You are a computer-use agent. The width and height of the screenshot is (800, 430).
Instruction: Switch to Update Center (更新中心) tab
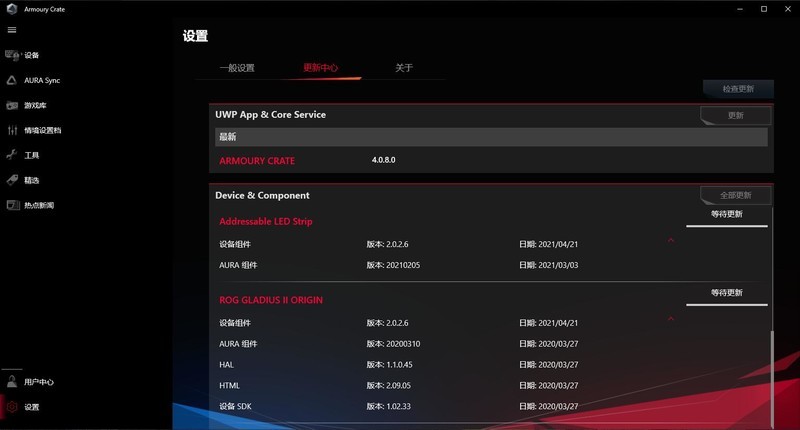tap(320, 68)
